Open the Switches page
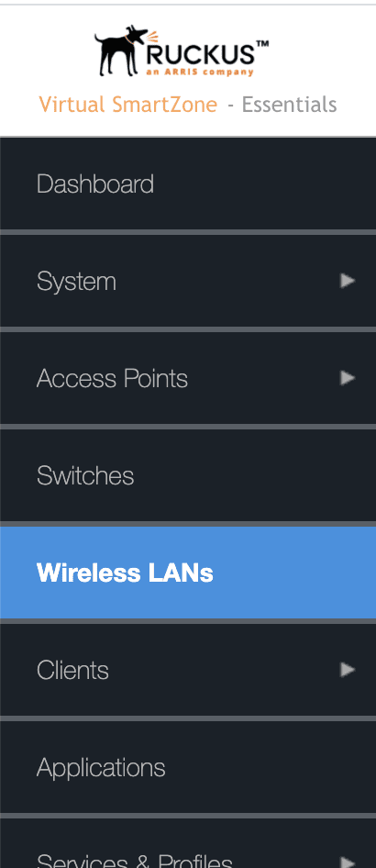Image resolution: width=376 pixels, height=868 pixels. click(188, 475)
